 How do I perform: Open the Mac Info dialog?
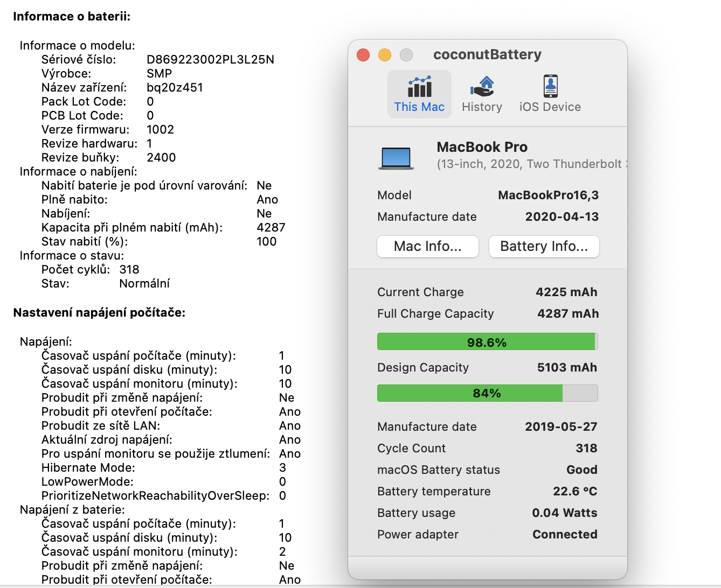[428, 247]
